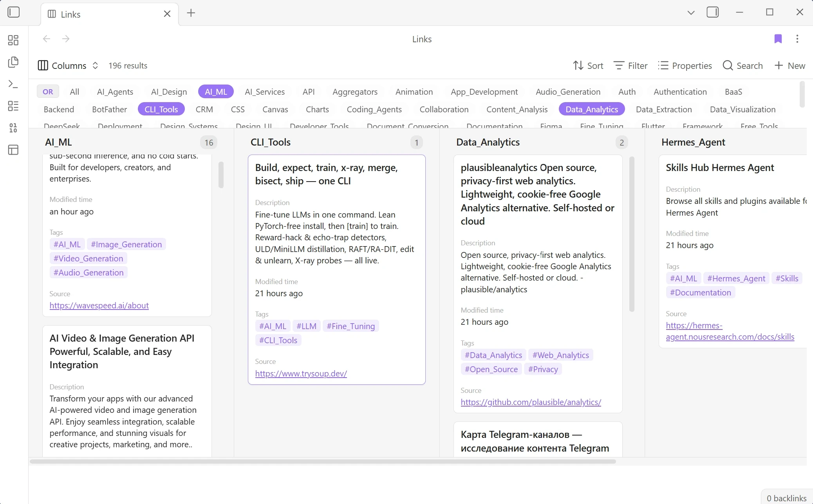813x504 pixels.
Task: Enable the AI_Agents tag filter
Action: tap(115, 92)
